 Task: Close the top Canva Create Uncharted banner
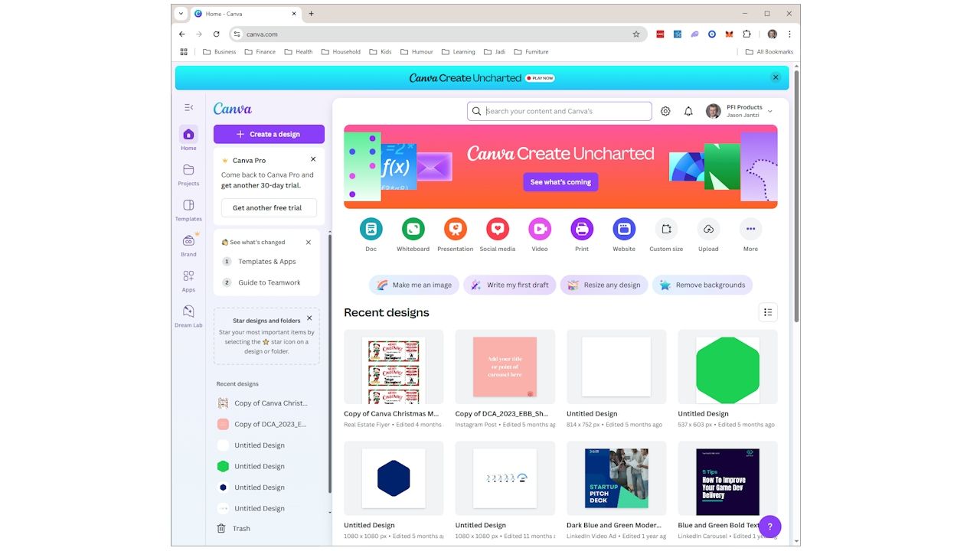pyautogui.click(x=776, y=77)
